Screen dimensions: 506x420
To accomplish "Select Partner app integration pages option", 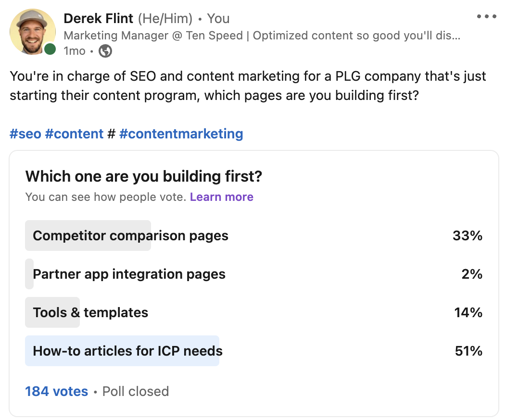I will coord(129,274).
